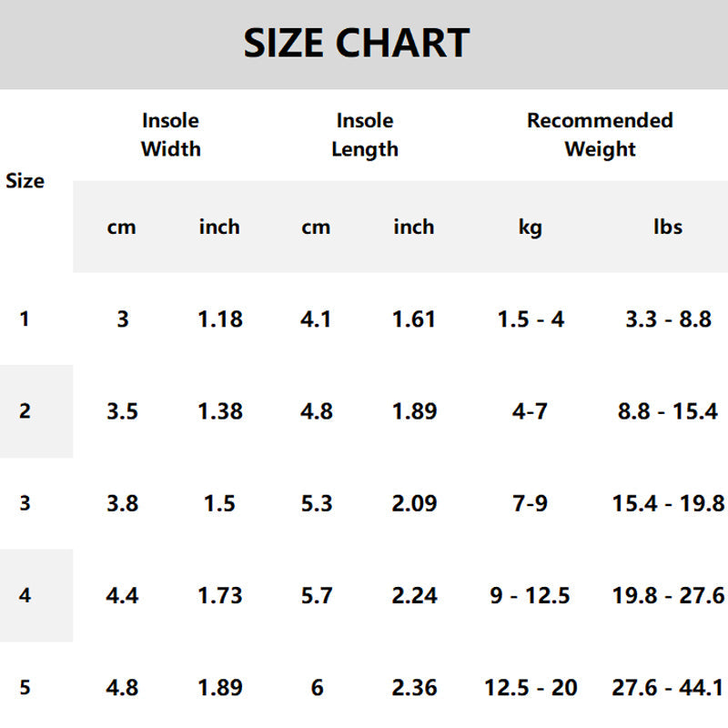Click the Insole Width column header

tap(170, 135)
